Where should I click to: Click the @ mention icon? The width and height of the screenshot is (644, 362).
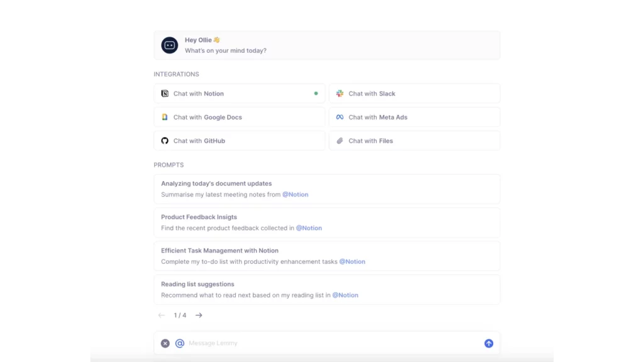coord(180,343)
